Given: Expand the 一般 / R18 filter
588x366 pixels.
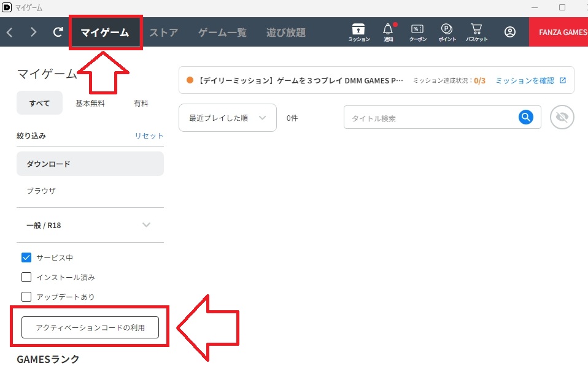Looking at the screenshot, I should click(x=90, y=225).
